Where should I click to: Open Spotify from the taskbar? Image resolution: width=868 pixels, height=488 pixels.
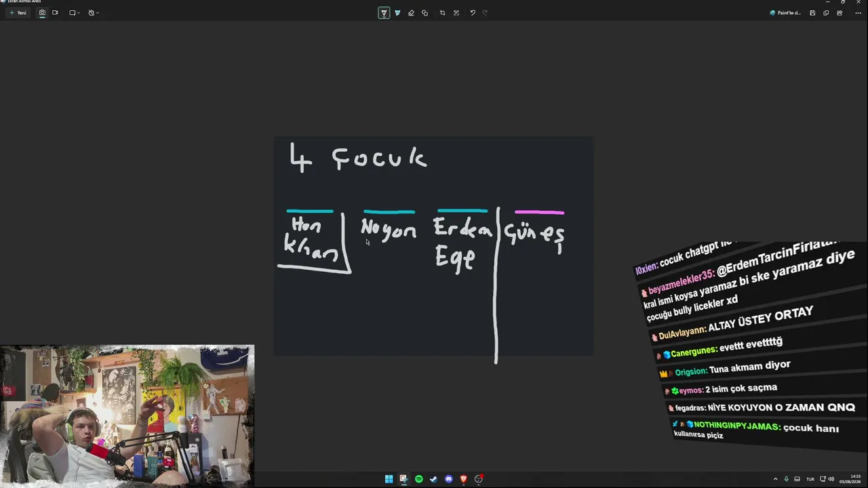(x=418, y=479)
